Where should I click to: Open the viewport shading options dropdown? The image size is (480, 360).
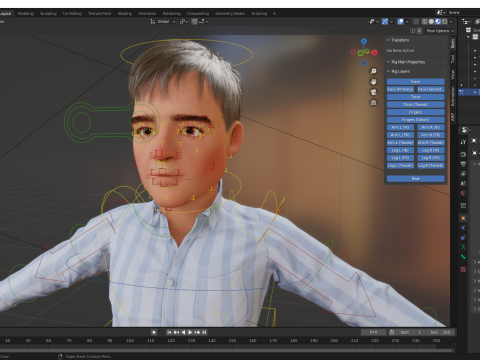pyautogui.click(x=451, y=22)
